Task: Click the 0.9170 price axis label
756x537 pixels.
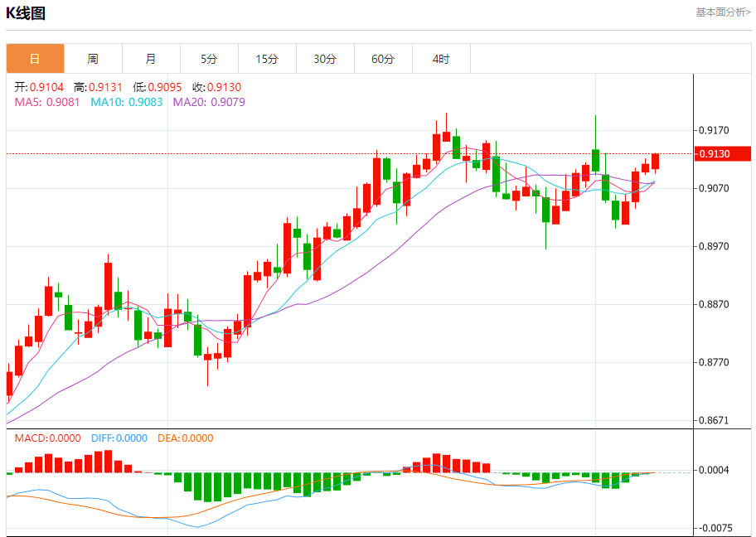Action: click(714, 130)
